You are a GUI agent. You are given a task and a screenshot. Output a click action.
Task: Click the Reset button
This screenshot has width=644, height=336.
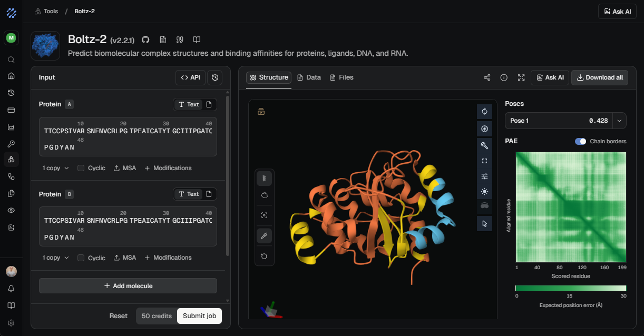(x=119, y=316)
